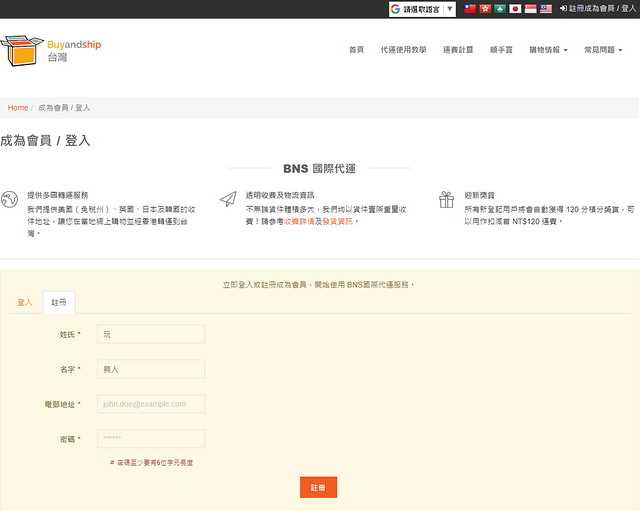Viewport: 640px width, 511px height.
Task: Click the gift box icon
Action: click(x=446, y=200)
